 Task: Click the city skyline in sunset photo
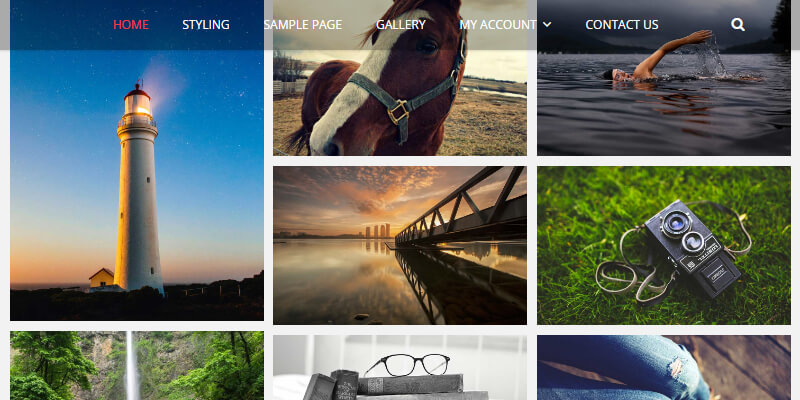[378, 231]
